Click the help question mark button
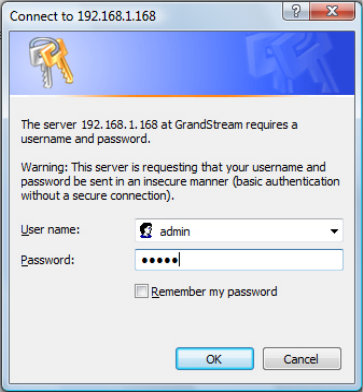Image resolution: width=363 pixels, height=392 pixels. [296, 11]
